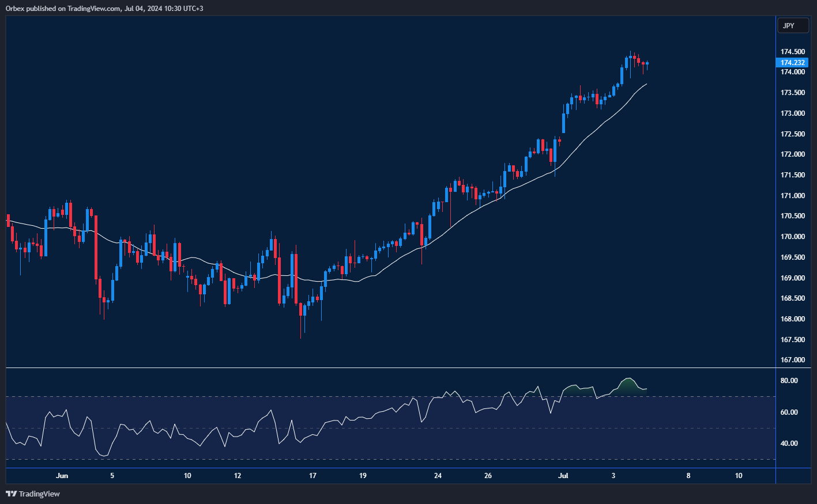Viewport: 817px width, 504px height.
Task: Open the time axis settings by clicking Jul
Action: coord(563,476)
